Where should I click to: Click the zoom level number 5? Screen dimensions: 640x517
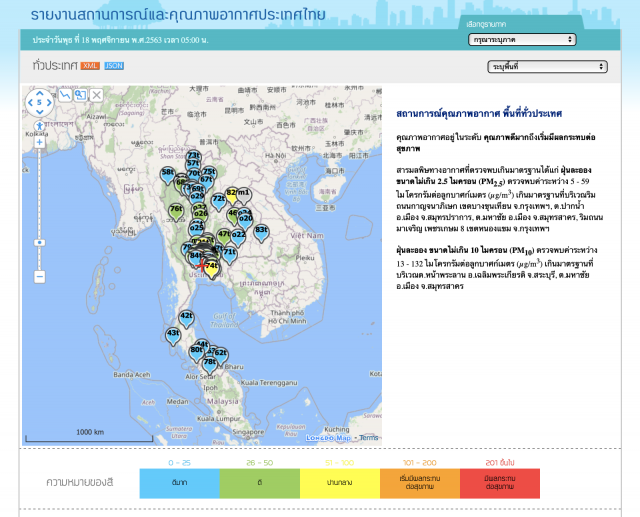[39, 102]
